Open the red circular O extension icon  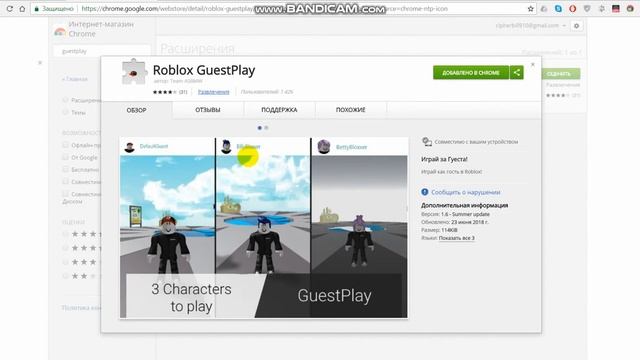point(573,9)
